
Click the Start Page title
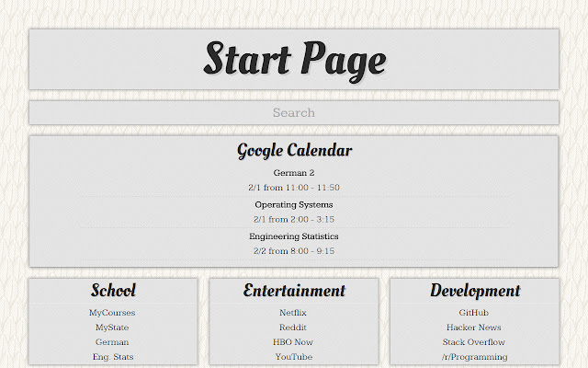coord(295,60)
